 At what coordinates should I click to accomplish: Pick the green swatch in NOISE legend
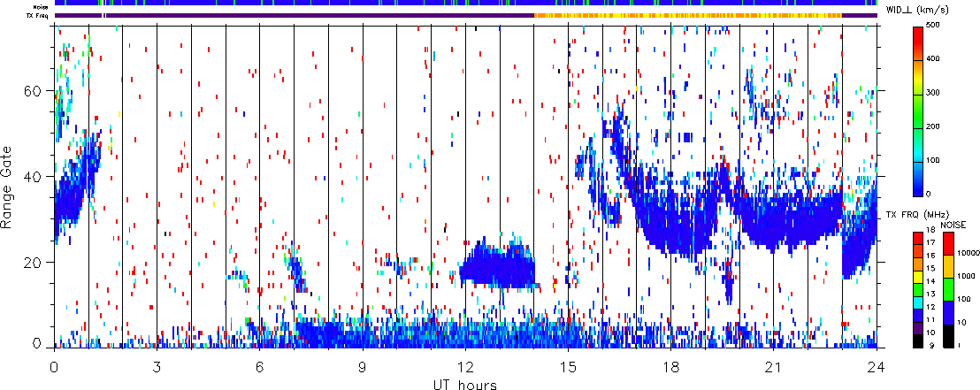pos(947,289)
